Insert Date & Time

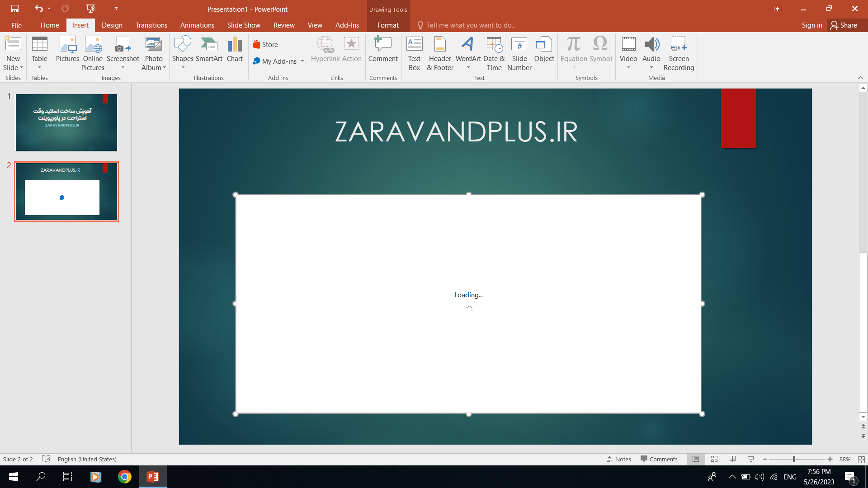pyautogui.click(x=494, y=53)
